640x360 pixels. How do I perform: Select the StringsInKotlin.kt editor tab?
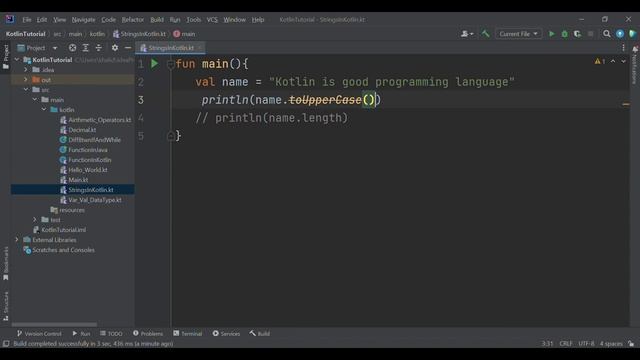click(171, 48)
